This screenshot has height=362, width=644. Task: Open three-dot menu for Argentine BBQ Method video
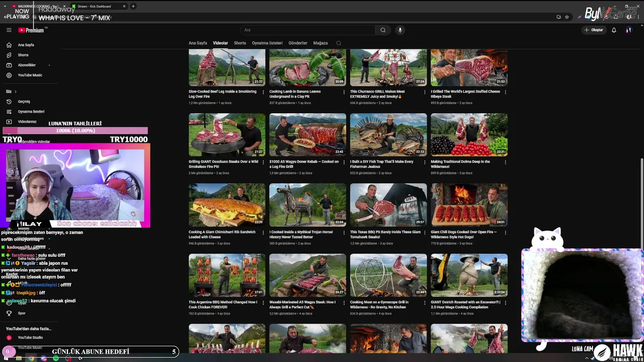pos(263,303)
